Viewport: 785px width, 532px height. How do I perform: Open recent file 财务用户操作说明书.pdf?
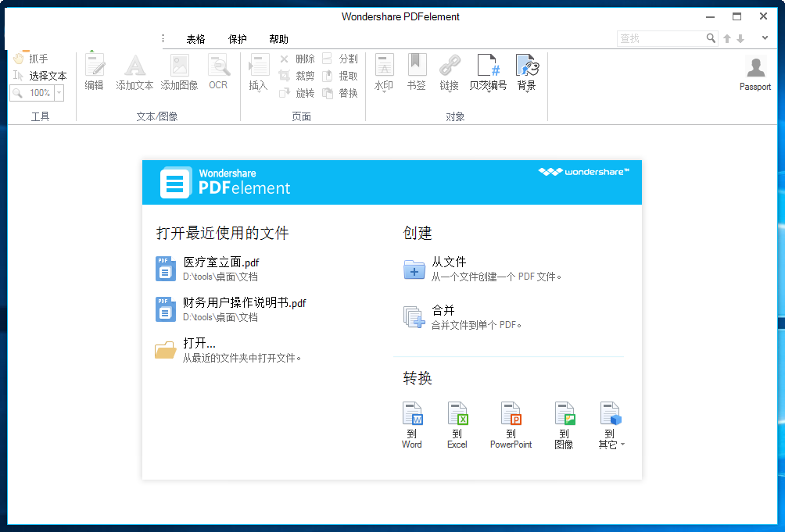pyautogui.click(x=231, y=309)
